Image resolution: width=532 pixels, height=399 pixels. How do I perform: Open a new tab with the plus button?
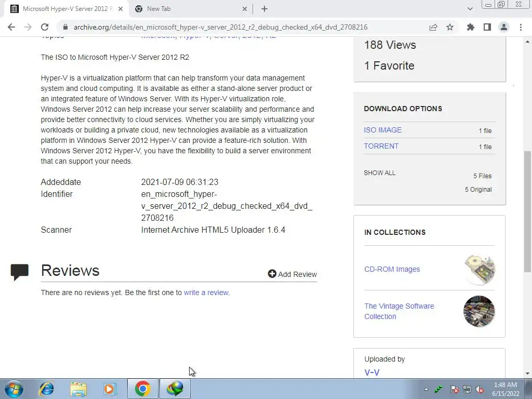click(264, 9)
